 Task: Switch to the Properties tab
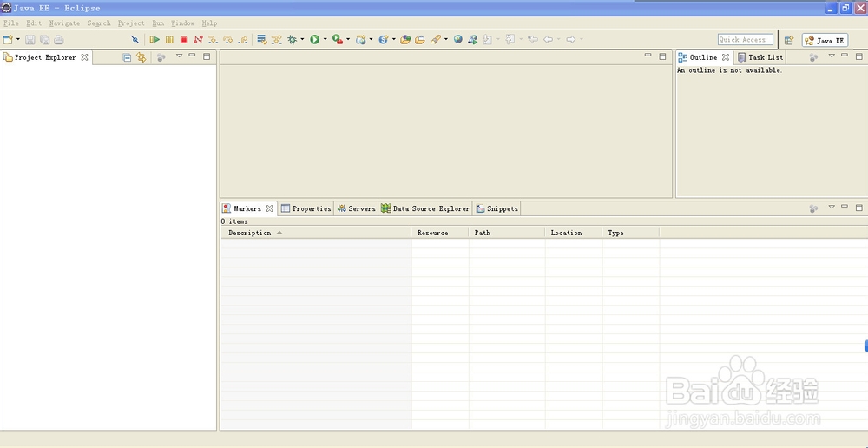[x=306, y=208]
